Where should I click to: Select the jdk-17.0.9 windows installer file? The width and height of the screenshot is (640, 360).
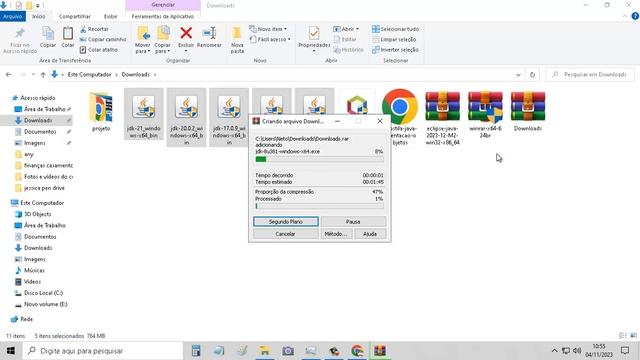(229, 117)
